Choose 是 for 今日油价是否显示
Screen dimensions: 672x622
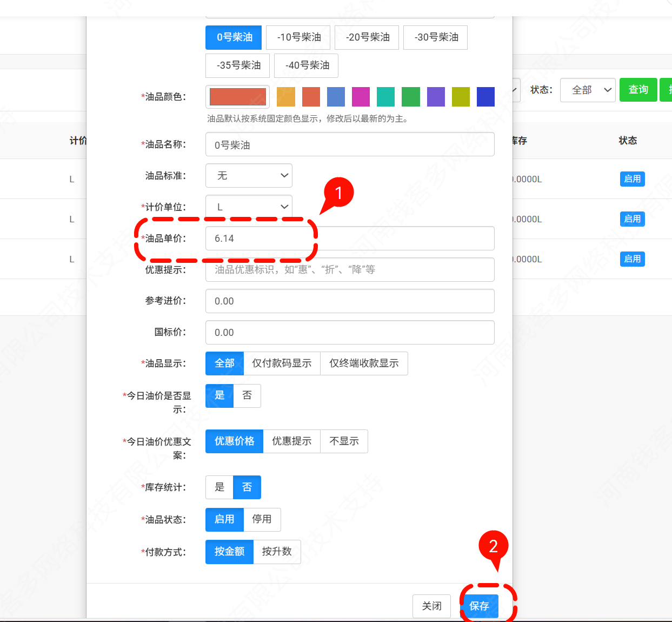[219, 396]
